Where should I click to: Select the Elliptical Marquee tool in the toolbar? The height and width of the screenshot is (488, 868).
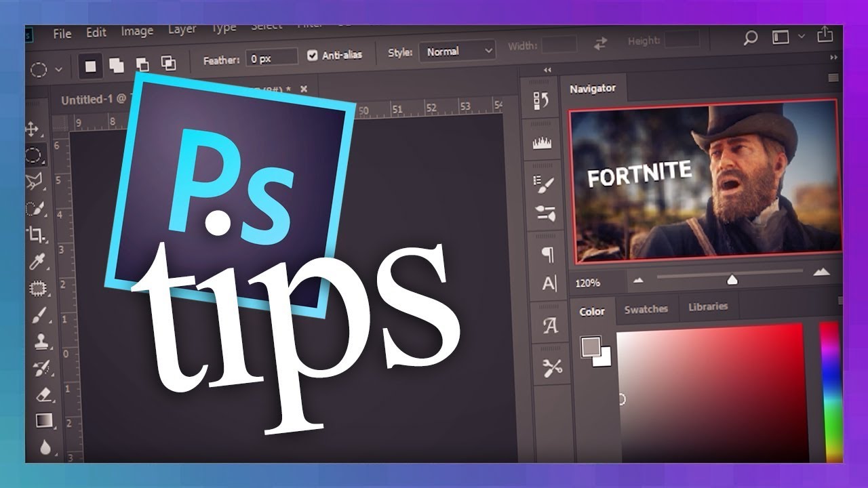click(x=33, y=155)
